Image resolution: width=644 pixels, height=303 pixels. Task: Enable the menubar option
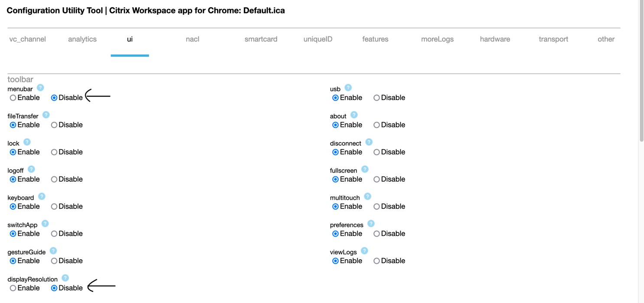[13, 98]
